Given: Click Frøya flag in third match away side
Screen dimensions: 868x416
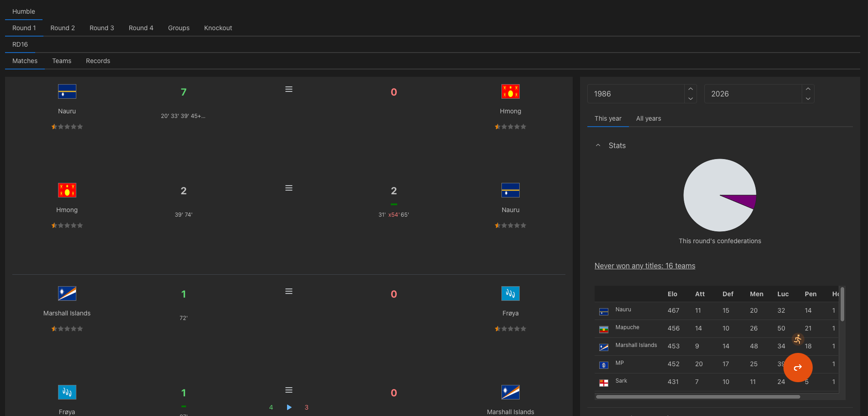Looking at the screenshot, I should tap(511, 293).
